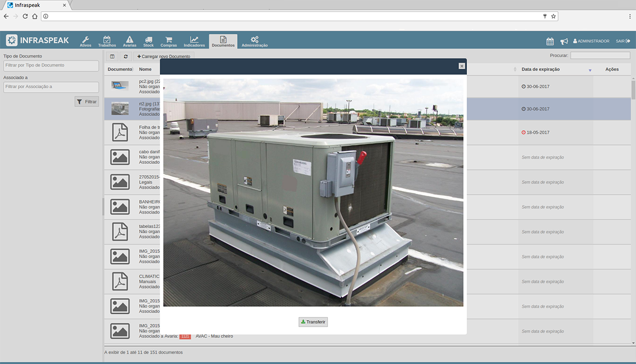
Task: Open the Compras module
Action: pos(169,41)
